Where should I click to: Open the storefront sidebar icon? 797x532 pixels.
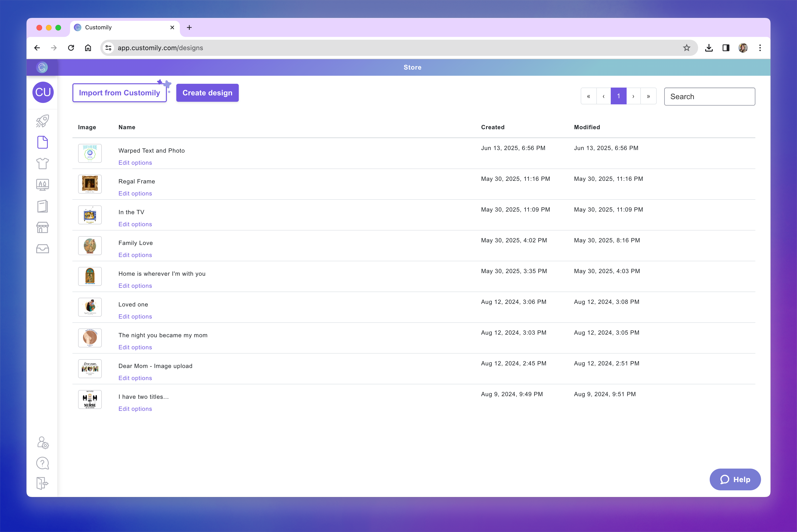click(x=42, y=228)
